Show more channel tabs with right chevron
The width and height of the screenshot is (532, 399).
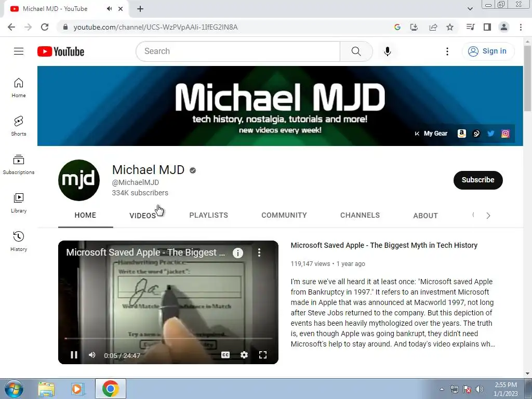[488, 216]
